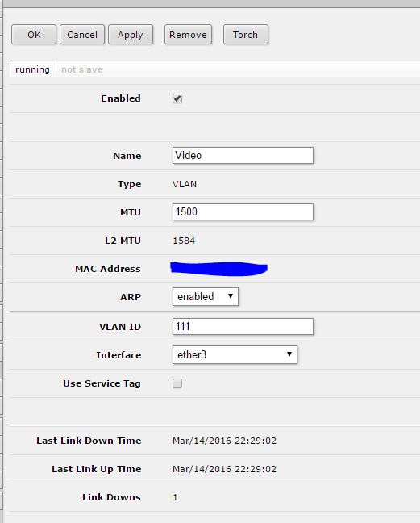Click the VLAN type text

pyautogui.click(x=185, y=184)
